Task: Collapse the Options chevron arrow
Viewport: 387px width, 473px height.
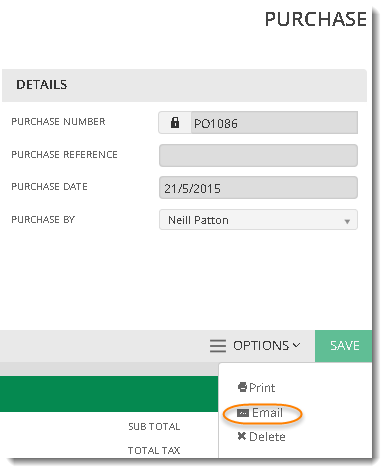Action: 296,345
